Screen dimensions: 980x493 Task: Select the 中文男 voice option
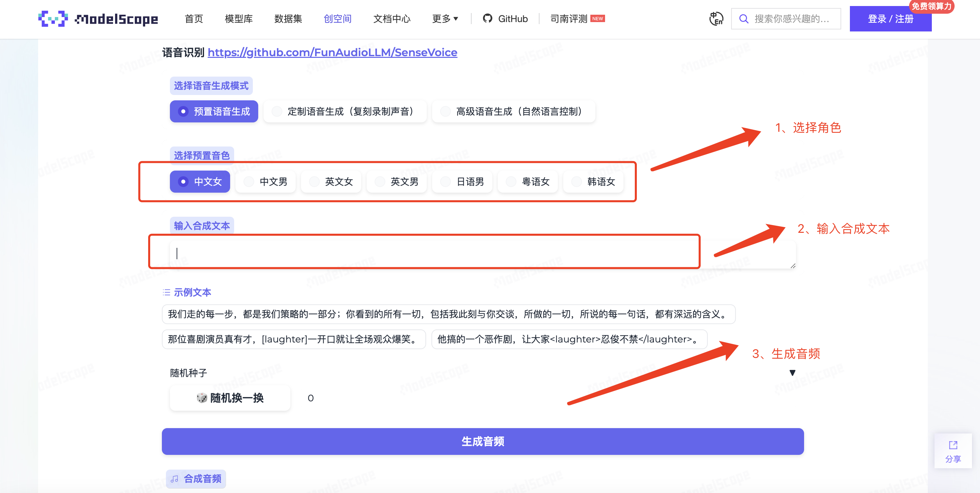[266, 182]
